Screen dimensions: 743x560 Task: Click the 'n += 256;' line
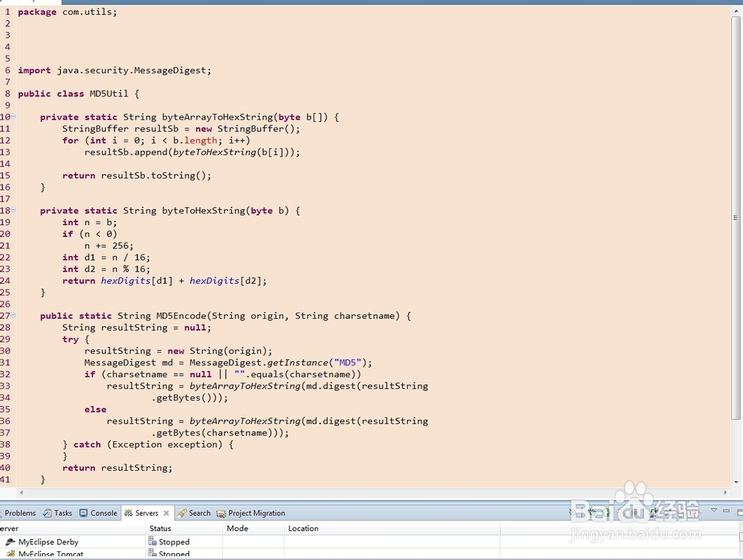(109, 246)
